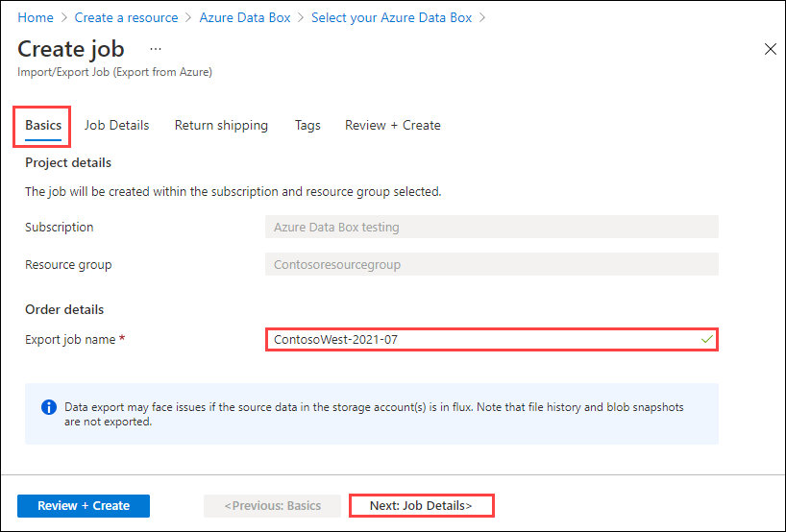
Task: Click the Resource group field
Action: (x=492, y=264)
